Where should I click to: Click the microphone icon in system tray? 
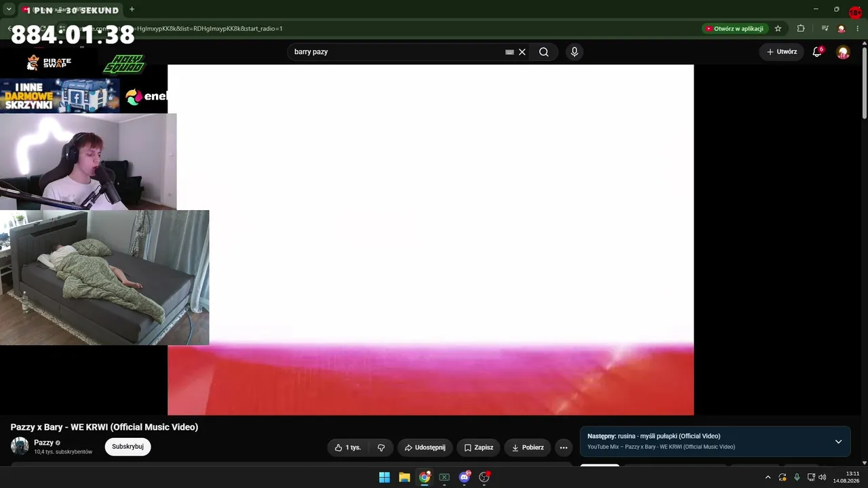[x=797, y=477]
